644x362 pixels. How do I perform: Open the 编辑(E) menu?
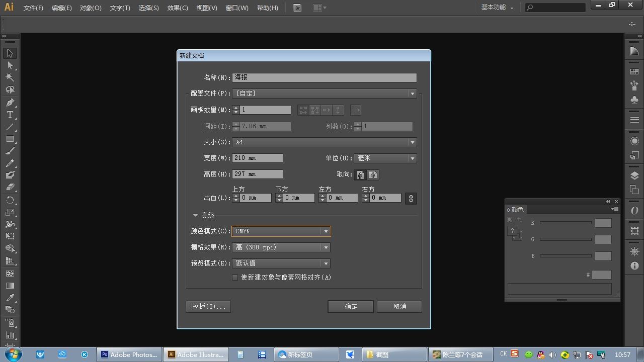pyautogui.click(x=61, y=8)
